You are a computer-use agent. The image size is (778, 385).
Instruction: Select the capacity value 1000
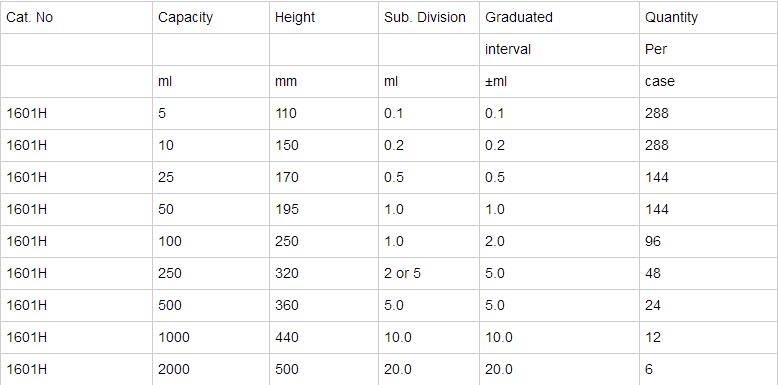[x=174, y=337]
